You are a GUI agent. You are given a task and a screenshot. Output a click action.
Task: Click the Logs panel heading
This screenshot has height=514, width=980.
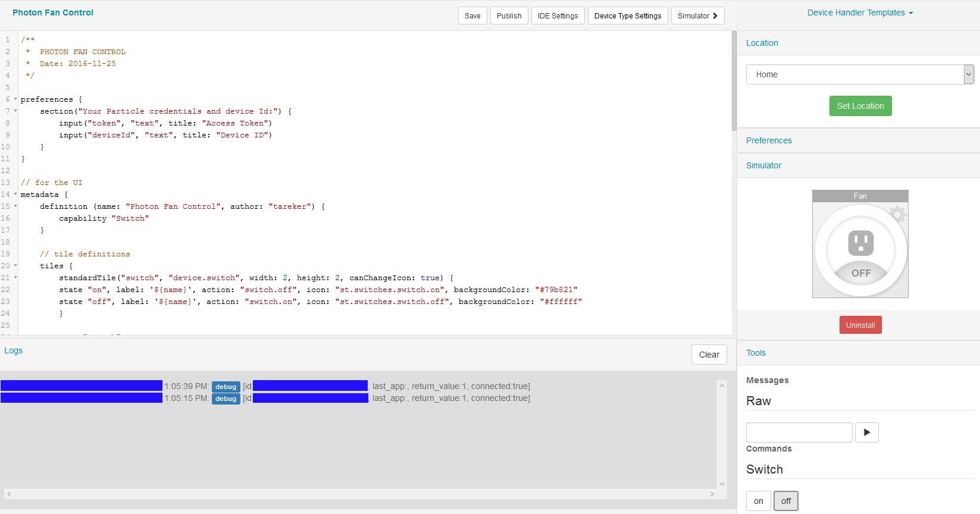pos(13,350)
